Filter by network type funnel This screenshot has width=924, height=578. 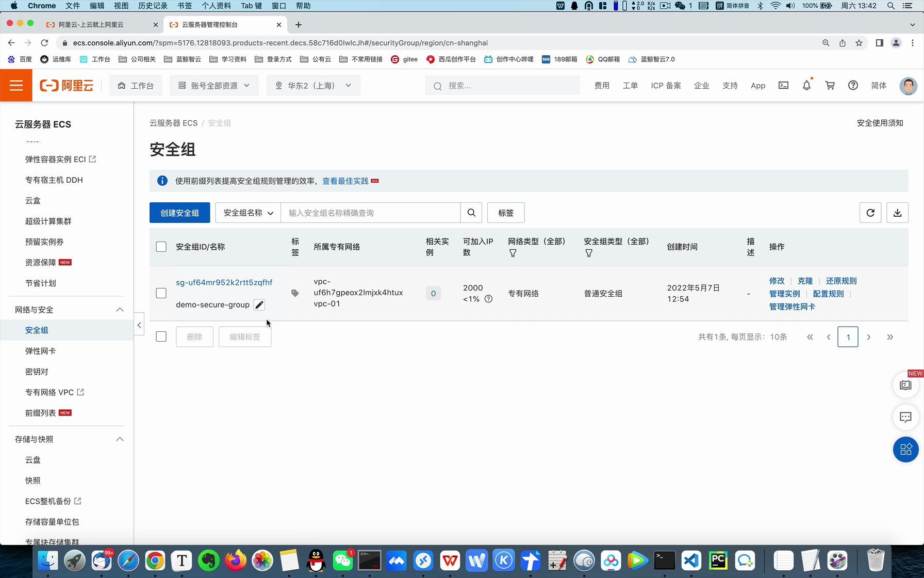pyautogui.click(x=513, y=253)
